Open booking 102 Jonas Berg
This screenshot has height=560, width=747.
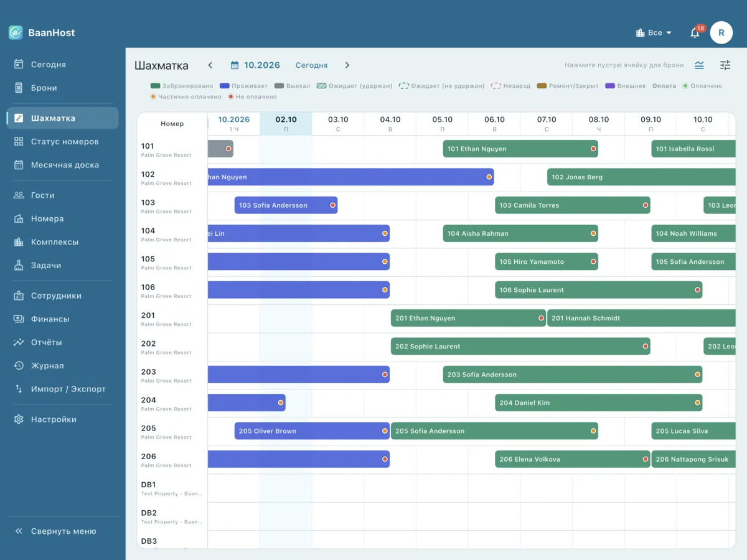click(641, 177)
